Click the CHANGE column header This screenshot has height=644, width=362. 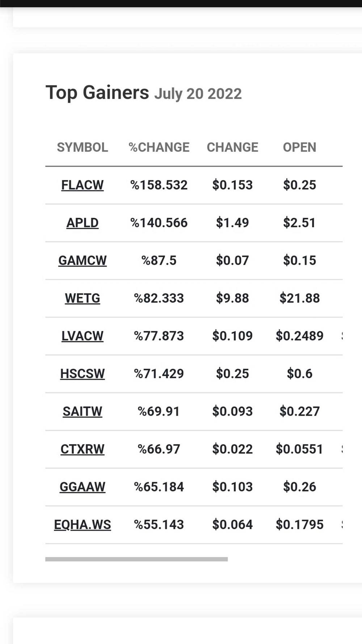pos(232,147)
